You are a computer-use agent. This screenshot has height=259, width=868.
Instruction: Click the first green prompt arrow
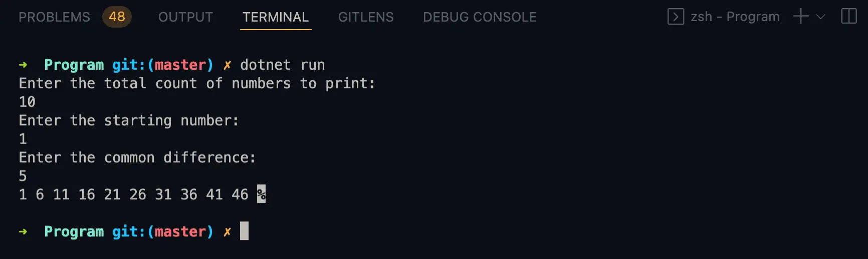click(x=23, y=65)
